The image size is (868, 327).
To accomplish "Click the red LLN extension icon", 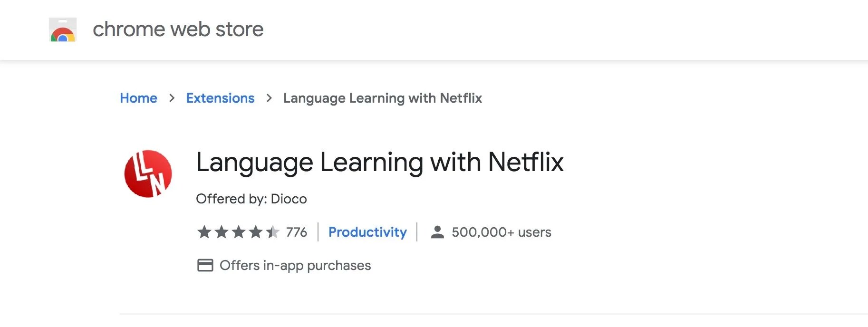I will 148,173.
